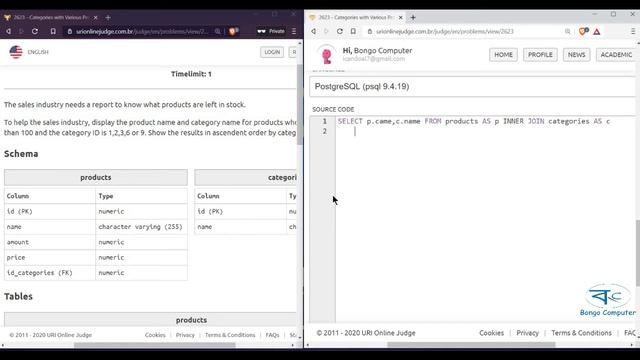The image size is (640, 360).
Task: Click the FAQs link in left window footer
Action: coord(272,335)
